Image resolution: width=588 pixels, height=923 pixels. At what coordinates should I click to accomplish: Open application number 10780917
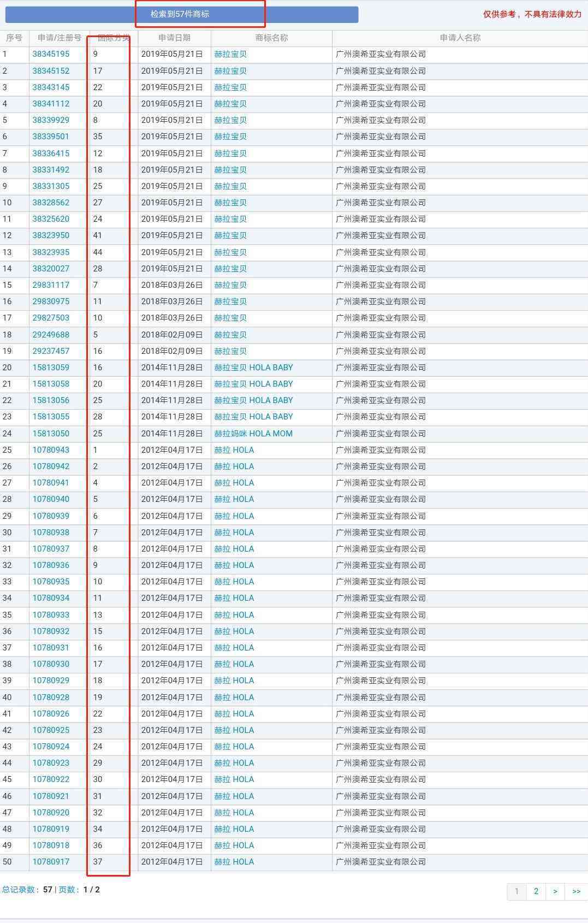(x=51, y=862)
